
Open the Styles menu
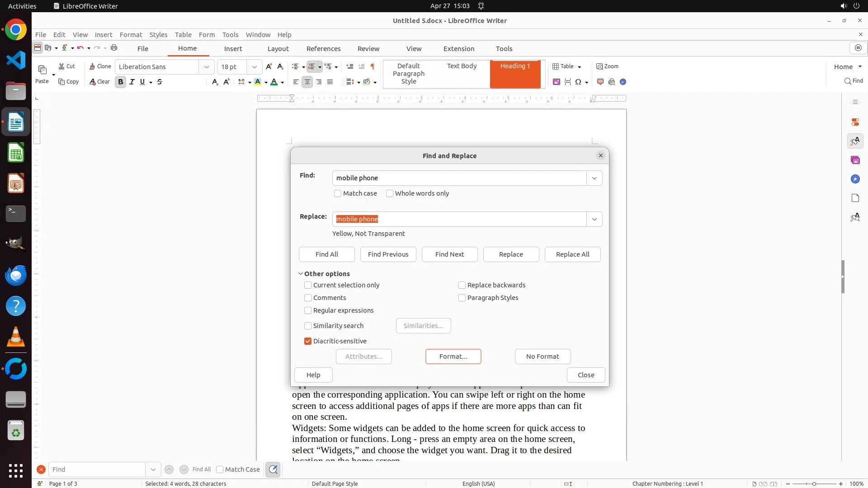tap(158, 35)
